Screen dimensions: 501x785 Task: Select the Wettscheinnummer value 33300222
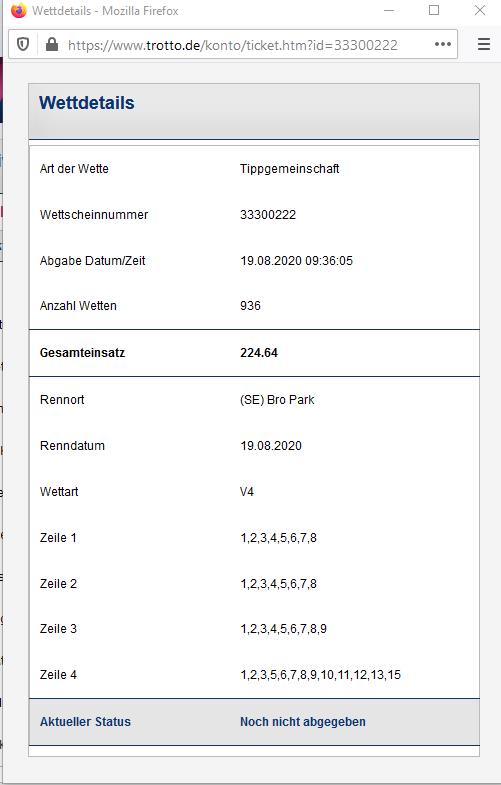pos(268,215)
